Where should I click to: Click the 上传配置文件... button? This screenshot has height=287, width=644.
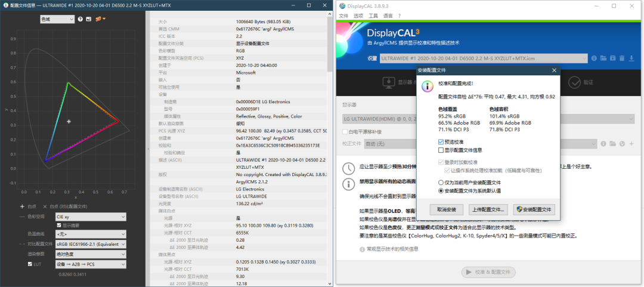[x=488, y=209]
